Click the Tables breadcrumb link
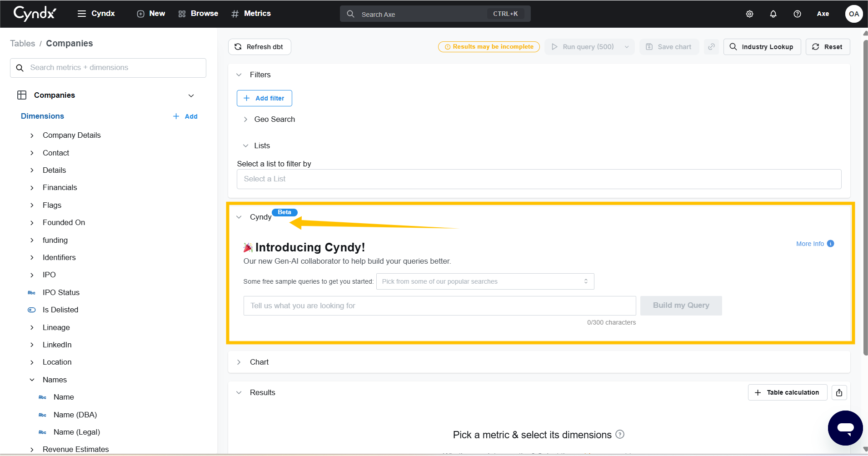This screenshot has width=868, height=456. click(23, 43)
